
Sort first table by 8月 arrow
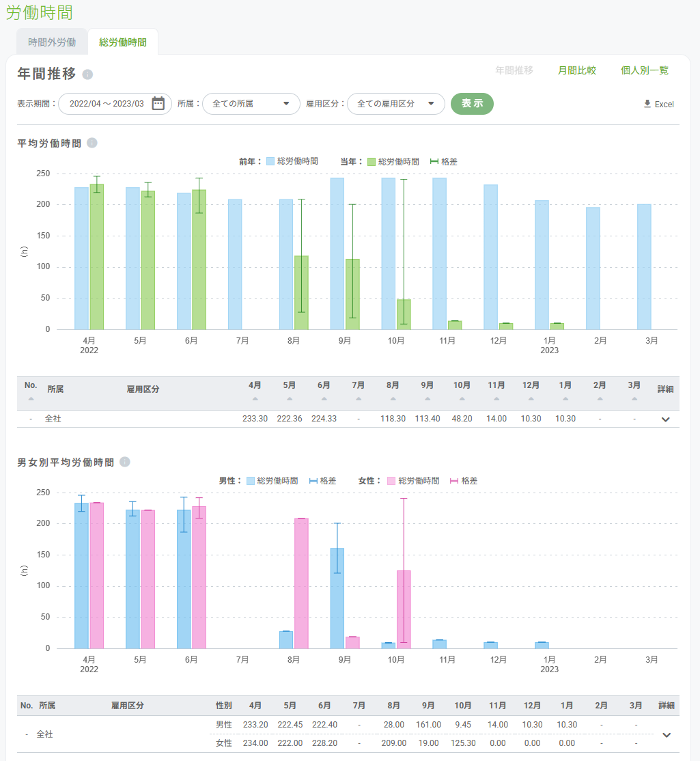coord(393,399)
